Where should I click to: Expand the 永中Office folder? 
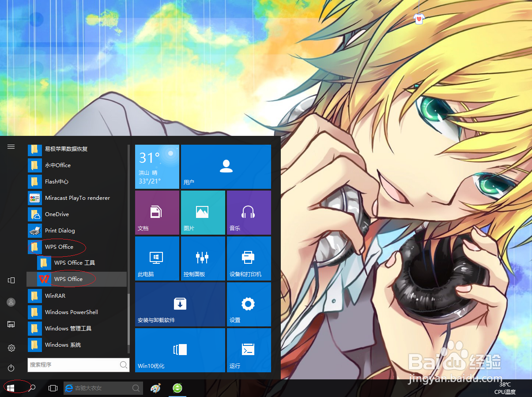pyautogui.click(x=77, y=165)
